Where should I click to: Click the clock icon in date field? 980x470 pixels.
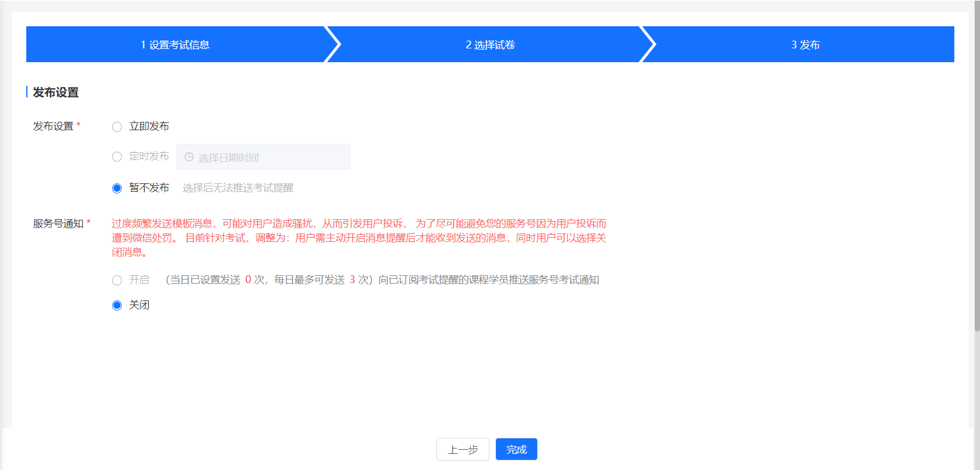pos(189,157)
